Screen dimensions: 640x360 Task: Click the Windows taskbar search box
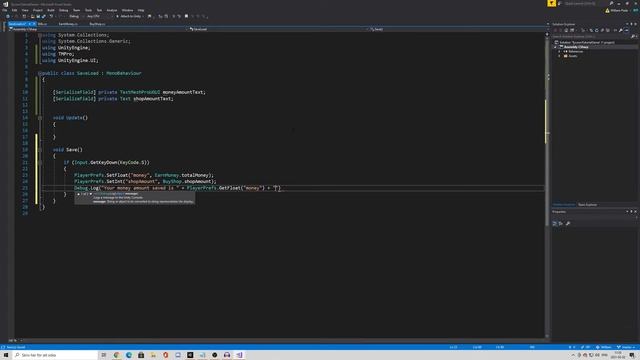coord(55,355)
